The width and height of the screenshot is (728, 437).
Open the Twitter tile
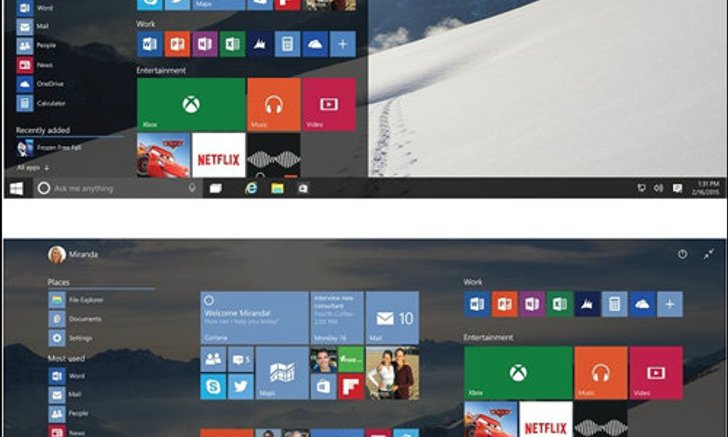point(240,386)
